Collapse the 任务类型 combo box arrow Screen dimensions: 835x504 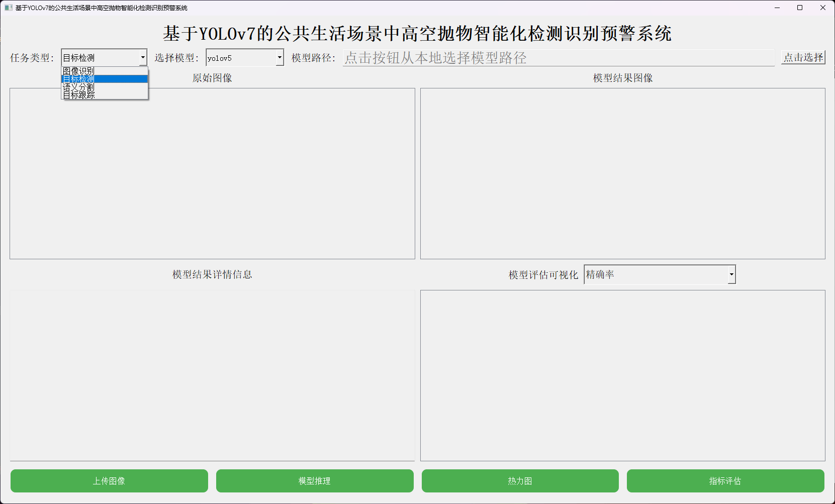(143, 58)
